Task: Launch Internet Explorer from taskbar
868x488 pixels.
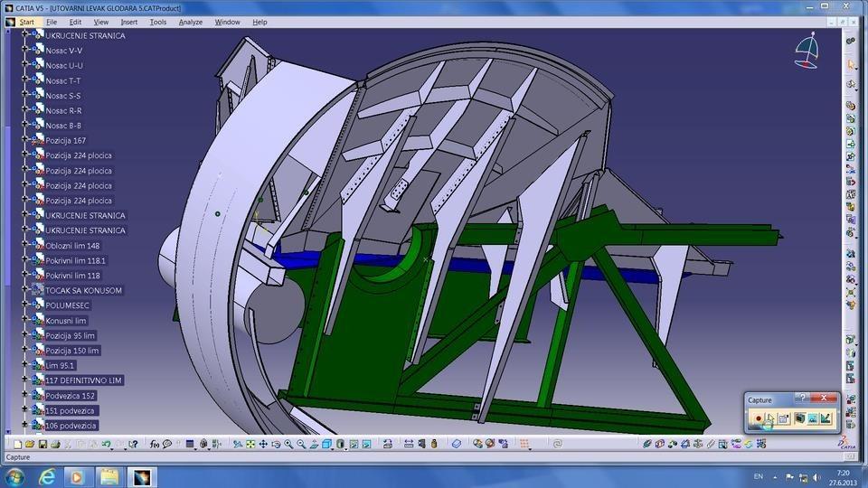Action: coord(47,477)
